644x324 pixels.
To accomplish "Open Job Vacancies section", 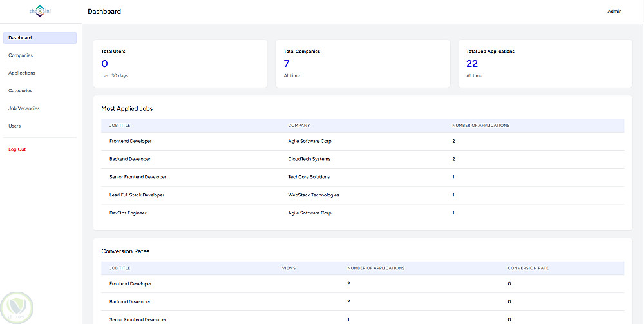I will (x=24, y=108).
